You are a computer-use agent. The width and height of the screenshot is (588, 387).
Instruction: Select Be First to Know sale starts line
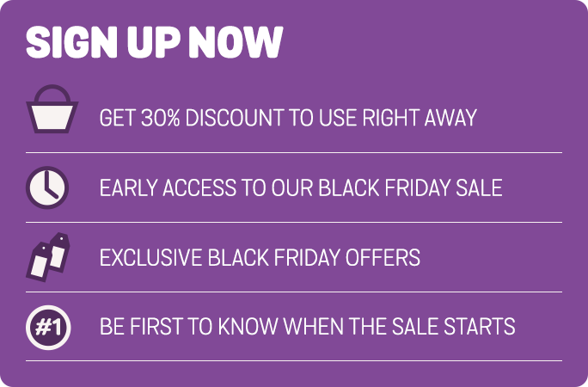click(307, 326)
